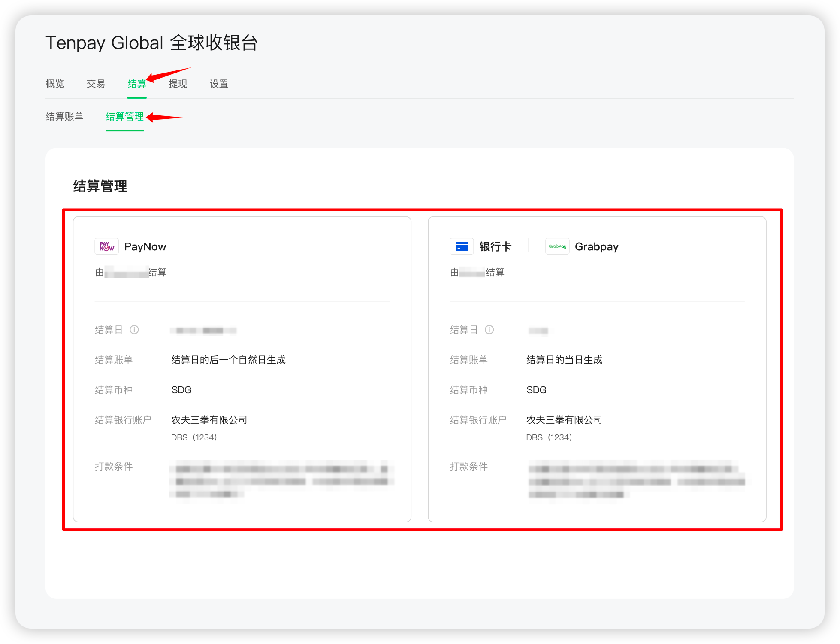This screenshot has width=840, height=644.
Task: Select the 结算管理 sub-tab
Action: pyautogui.click(x=124, y=117)
